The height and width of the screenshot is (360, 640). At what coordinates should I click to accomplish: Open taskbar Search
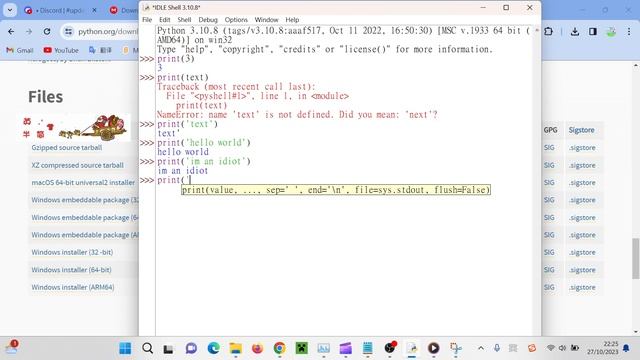147,348
